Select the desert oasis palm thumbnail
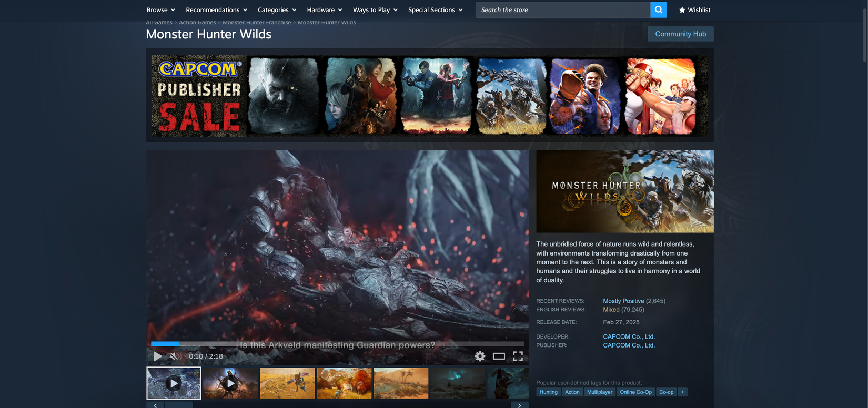This screenshot has height=408, width=868. point(401,383)
